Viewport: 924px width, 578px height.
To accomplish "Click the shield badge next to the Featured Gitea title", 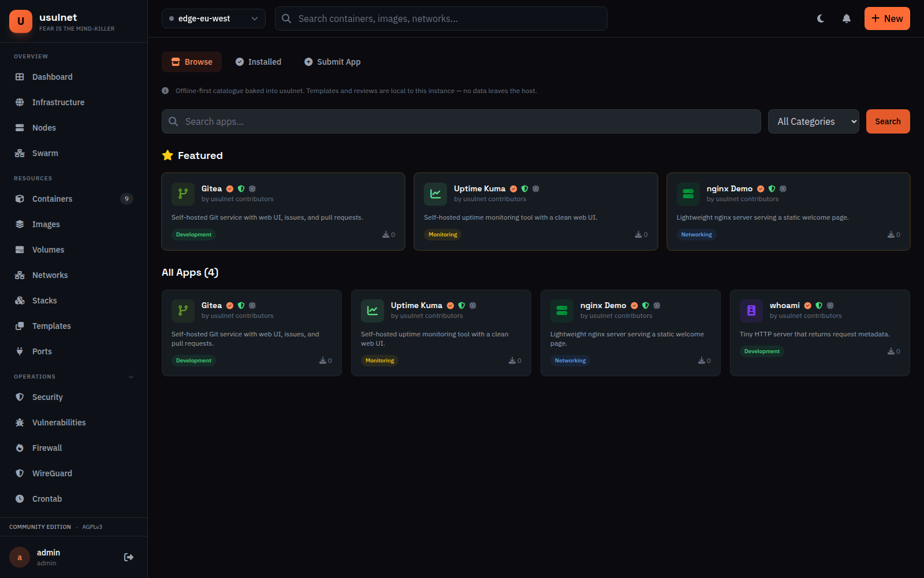I will click(241, 189).
